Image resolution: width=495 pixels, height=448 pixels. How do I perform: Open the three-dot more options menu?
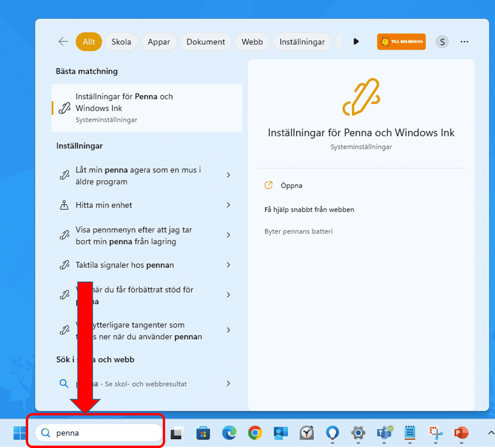464,42
